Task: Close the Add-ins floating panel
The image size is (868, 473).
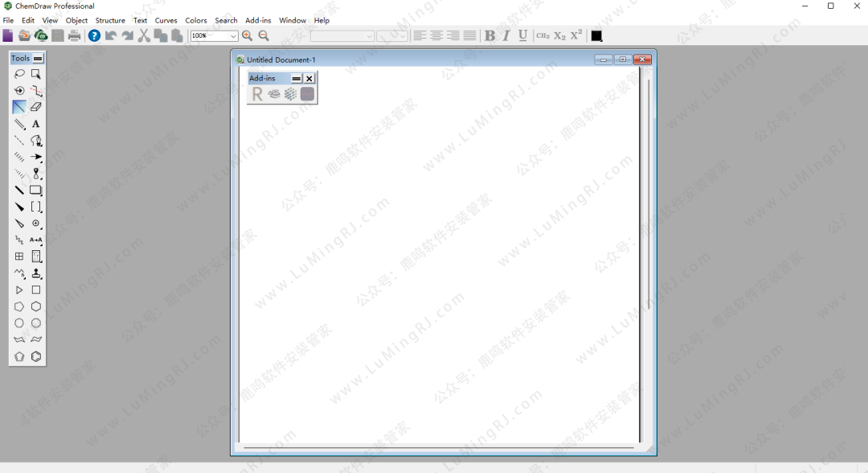Action: pyautogui.click(x=309, y=78)
